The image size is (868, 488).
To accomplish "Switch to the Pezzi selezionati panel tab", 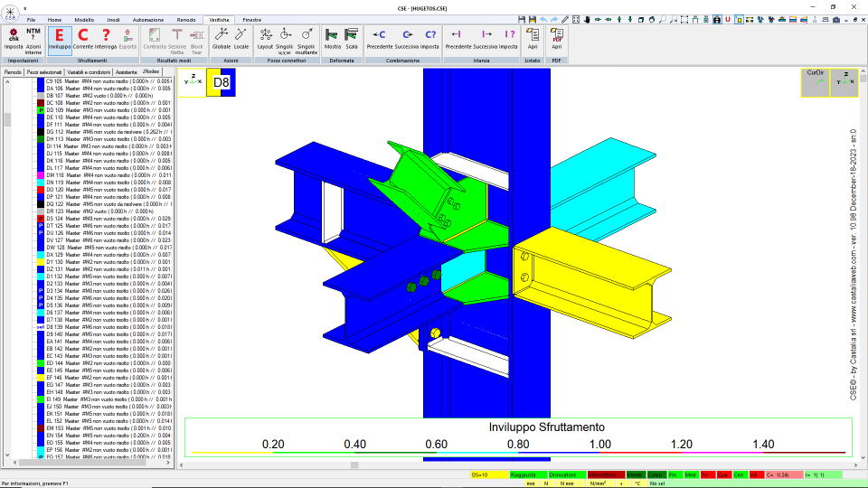I will [44, 72].
